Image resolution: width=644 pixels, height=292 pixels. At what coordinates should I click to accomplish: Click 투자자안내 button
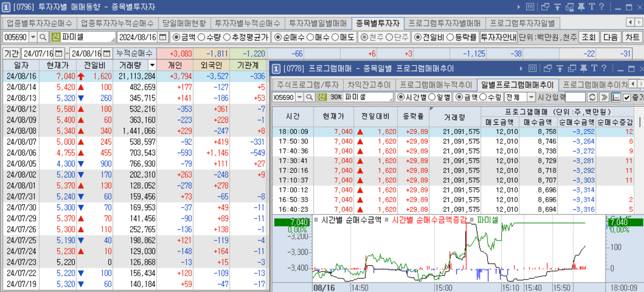pos(498,37)
